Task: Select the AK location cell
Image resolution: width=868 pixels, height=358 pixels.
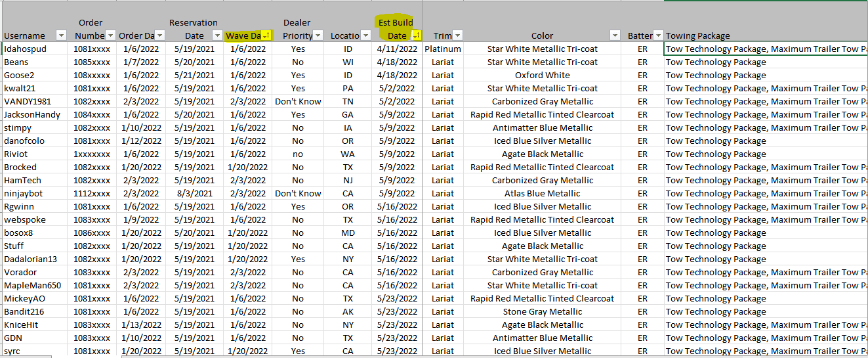Action: (348, 311)
